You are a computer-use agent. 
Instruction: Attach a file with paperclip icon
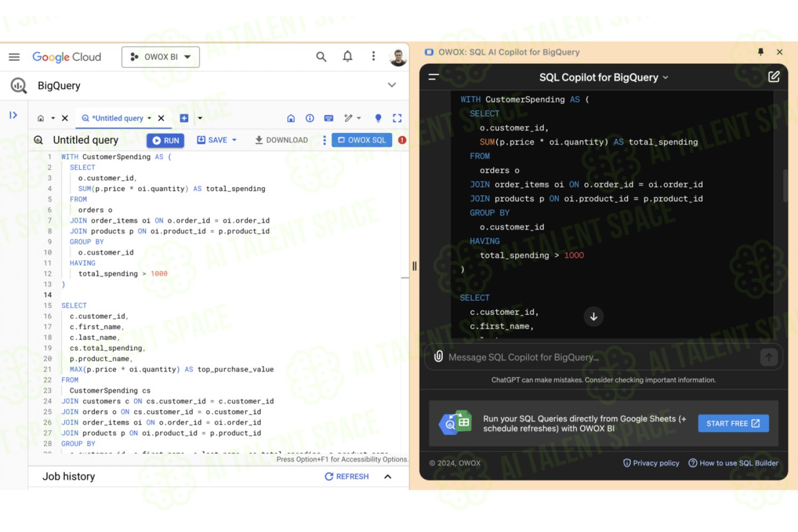[438, 356]
